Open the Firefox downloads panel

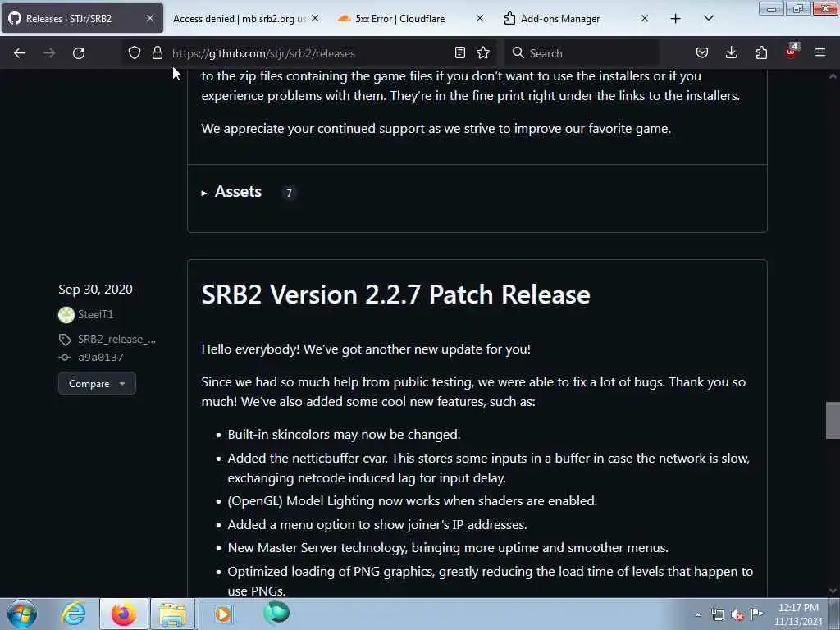tap(731, 52)
